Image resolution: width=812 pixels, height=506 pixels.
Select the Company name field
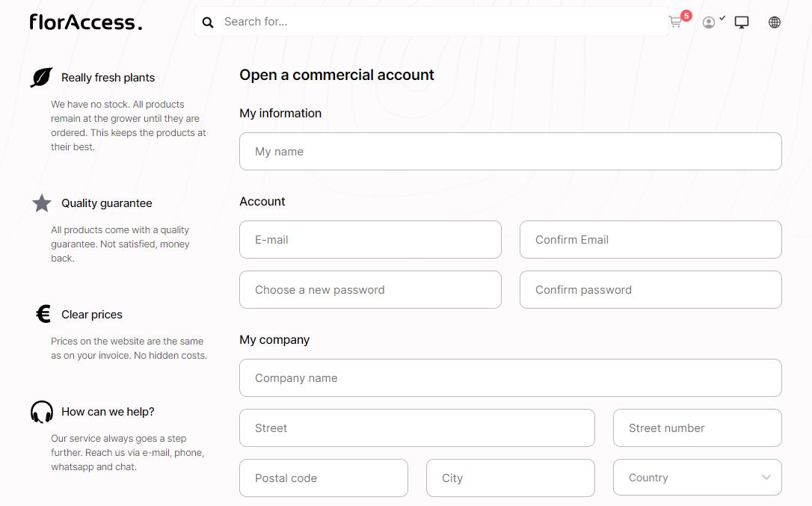click(x=510, y=378)
